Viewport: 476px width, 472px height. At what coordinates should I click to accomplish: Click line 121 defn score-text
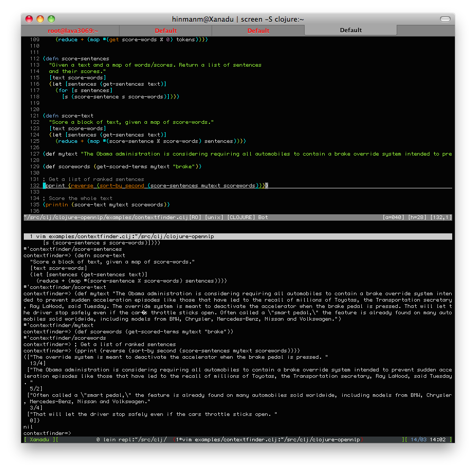68,116
